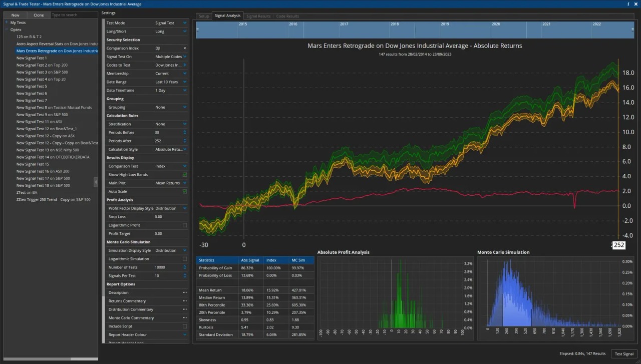Select New Signal Test 9 on S&P 500
The width and height of the screenshot is (641, 364).
(42, 115)
